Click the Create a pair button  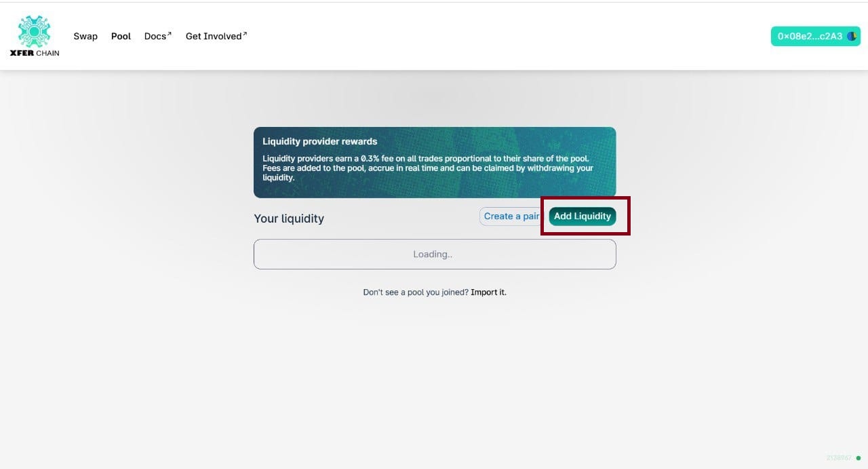tap(511, 216)
